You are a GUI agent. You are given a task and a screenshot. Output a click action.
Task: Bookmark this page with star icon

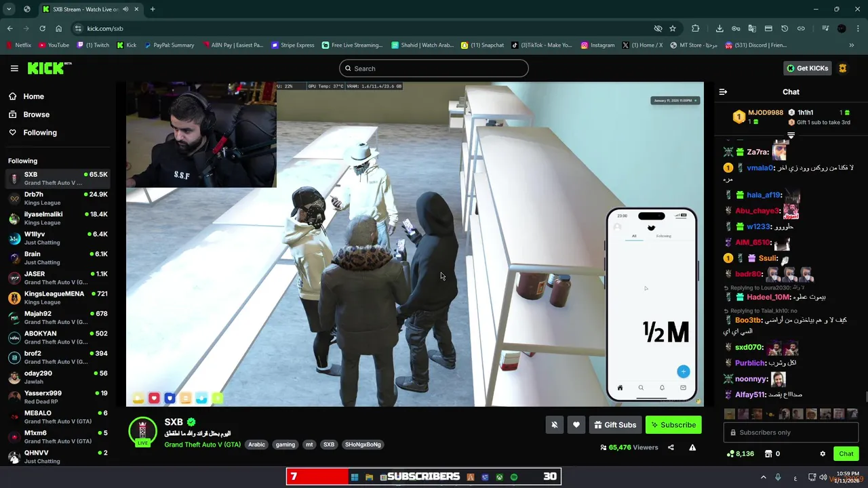click(673, 28)
